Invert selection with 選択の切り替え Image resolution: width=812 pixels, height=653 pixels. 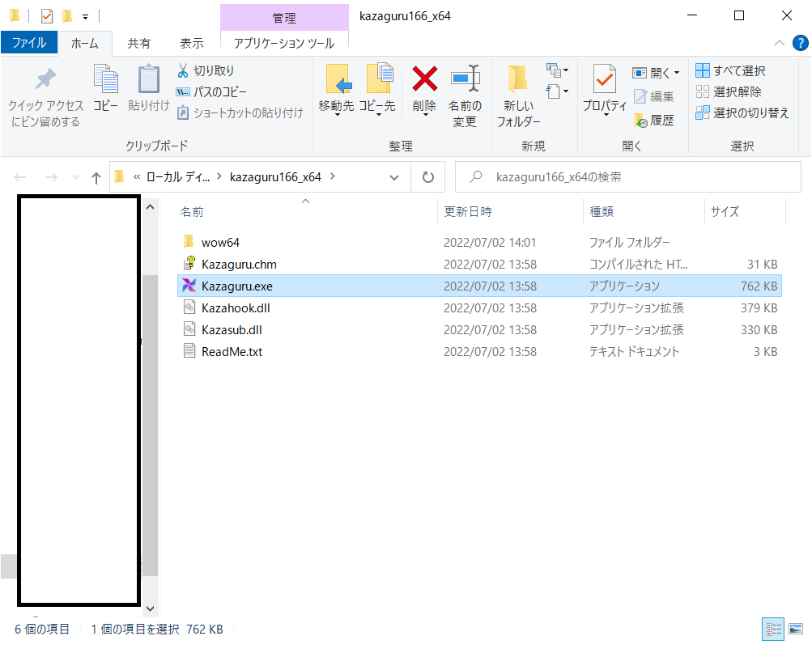[742, 112]
